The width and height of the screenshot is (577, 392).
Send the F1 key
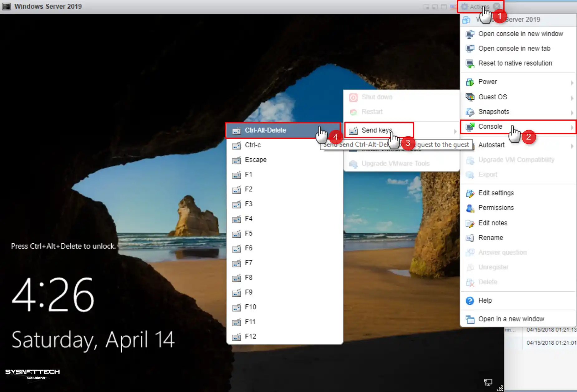pos(285,174)
